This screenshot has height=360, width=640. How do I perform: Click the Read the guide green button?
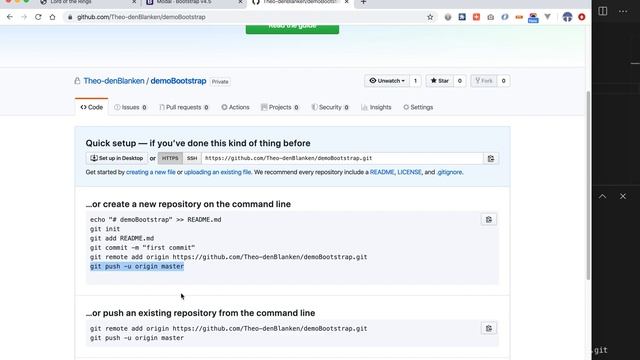coord(292,28)
